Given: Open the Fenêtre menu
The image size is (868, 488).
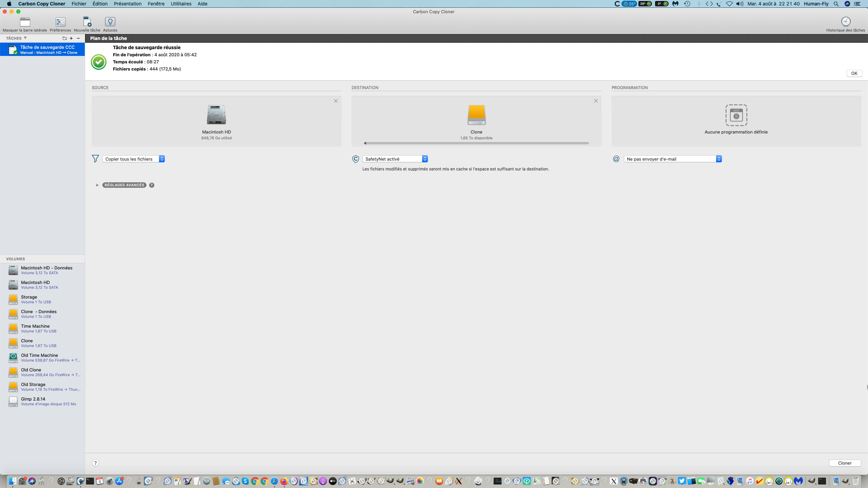Looking at the screenshot, I should point(156,4).
